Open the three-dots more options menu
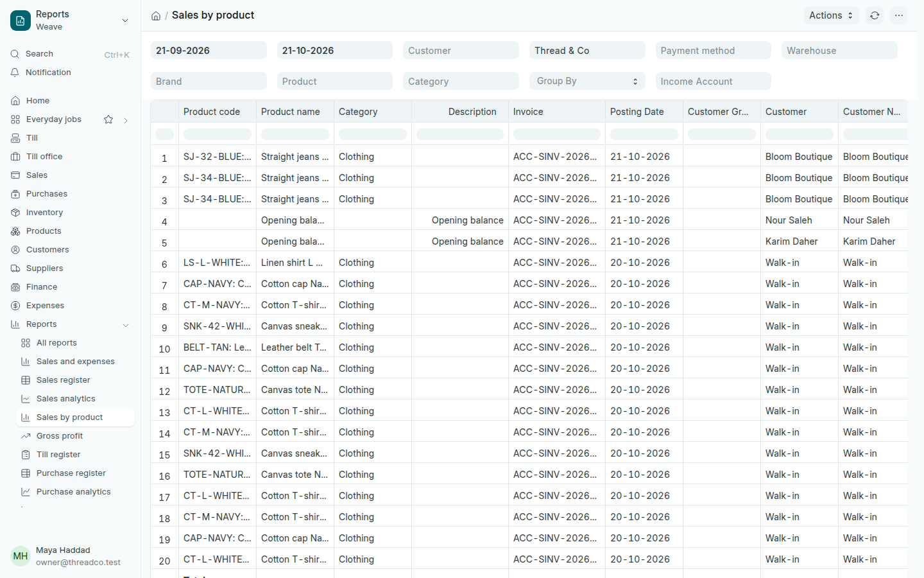 [899, 15]
